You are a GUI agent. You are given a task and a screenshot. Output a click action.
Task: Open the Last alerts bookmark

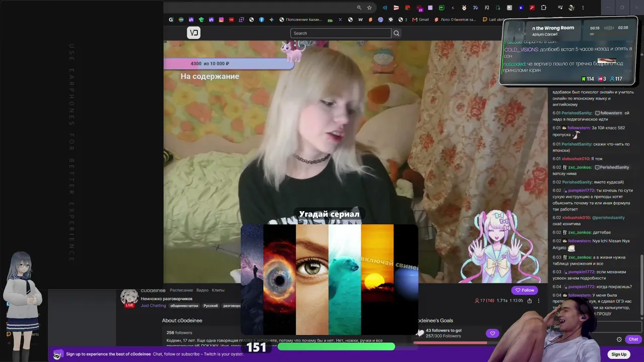tap(493, 20)
